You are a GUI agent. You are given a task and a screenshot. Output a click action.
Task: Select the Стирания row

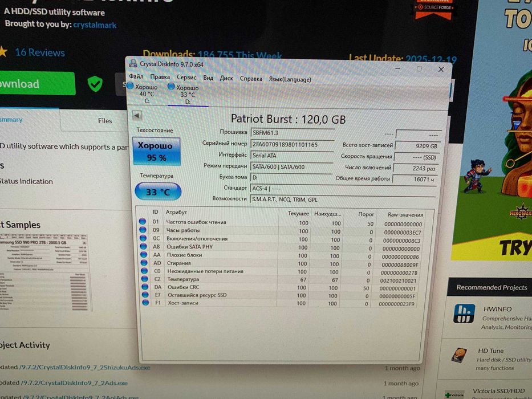[x=281, y=263]
